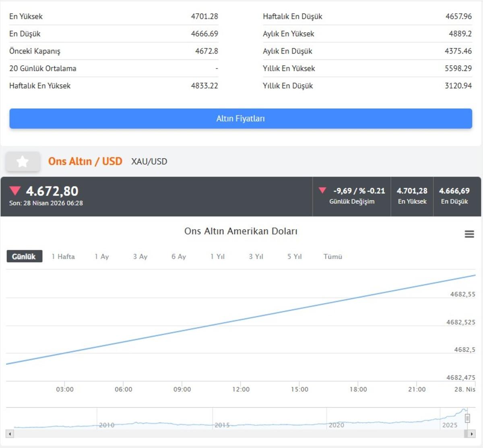Show the 6 Ay chart range
The height and width of the screenshot is (448, 483).
point(179,257)
